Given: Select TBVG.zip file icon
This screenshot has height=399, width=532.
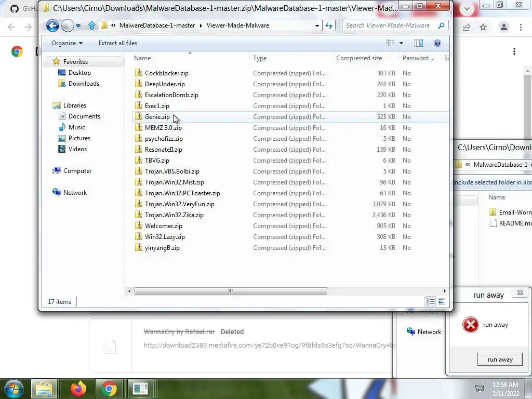Looking at the screenshot, I should coord(138,160).
